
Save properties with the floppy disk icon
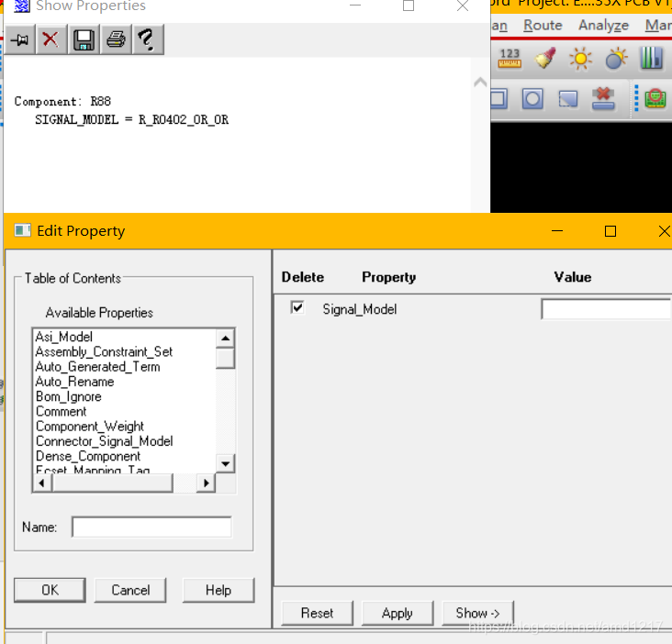[84, 39]
